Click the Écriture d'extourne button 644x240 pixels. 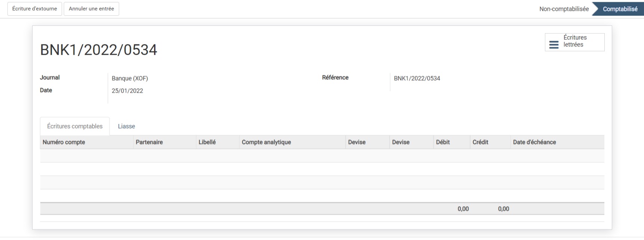click(34, 9)
